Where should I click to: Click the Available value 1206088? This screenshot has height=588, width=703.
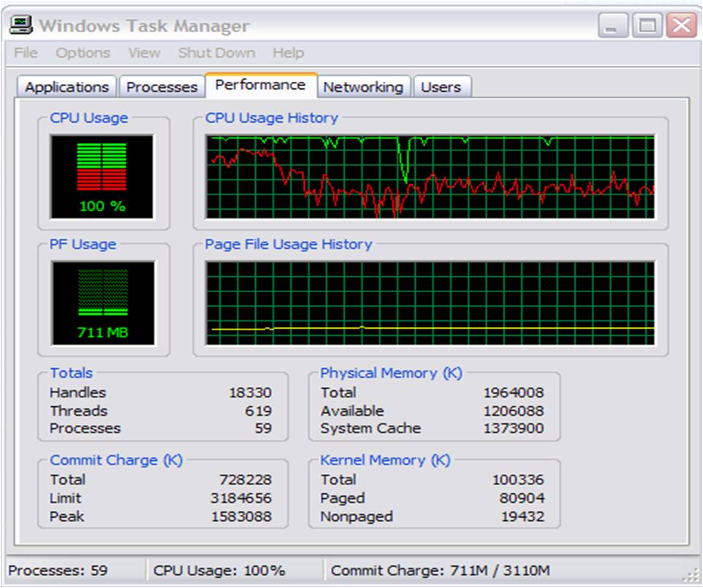[x=513, y=411]
